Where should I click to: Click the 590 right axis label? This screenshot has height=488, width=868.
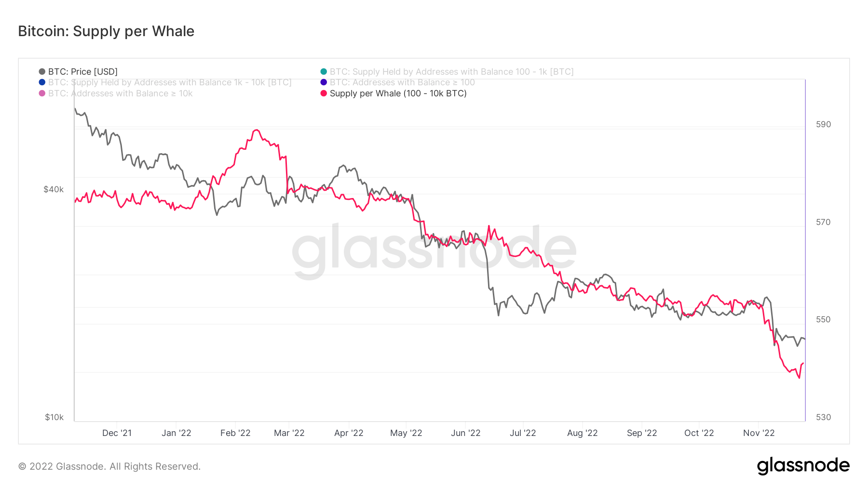coord(823,124)
